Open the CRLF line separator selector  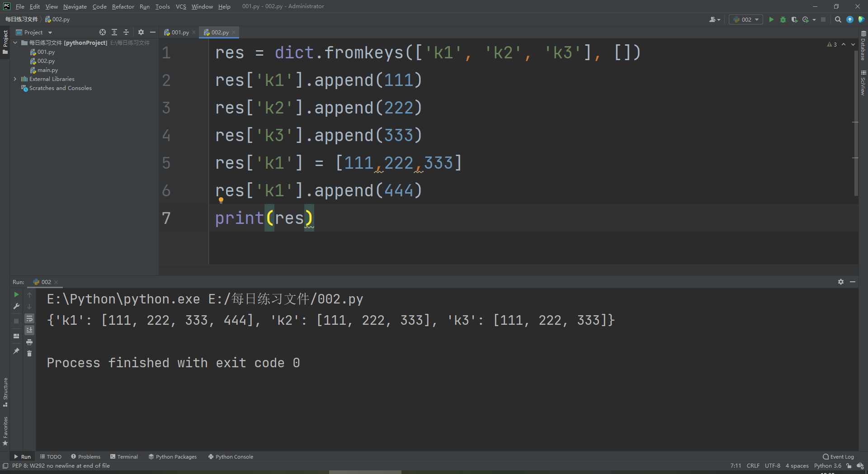(753, 466)
